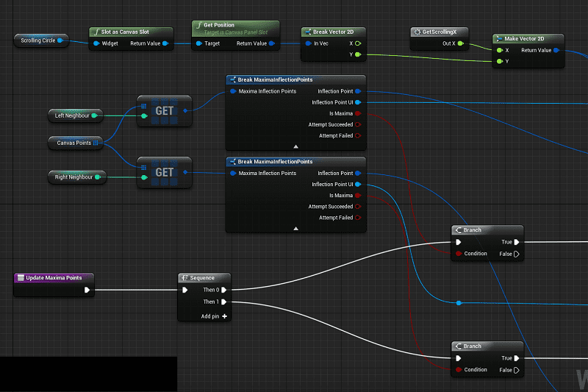Click the lower Branch node Condition pin

point(458,370)
